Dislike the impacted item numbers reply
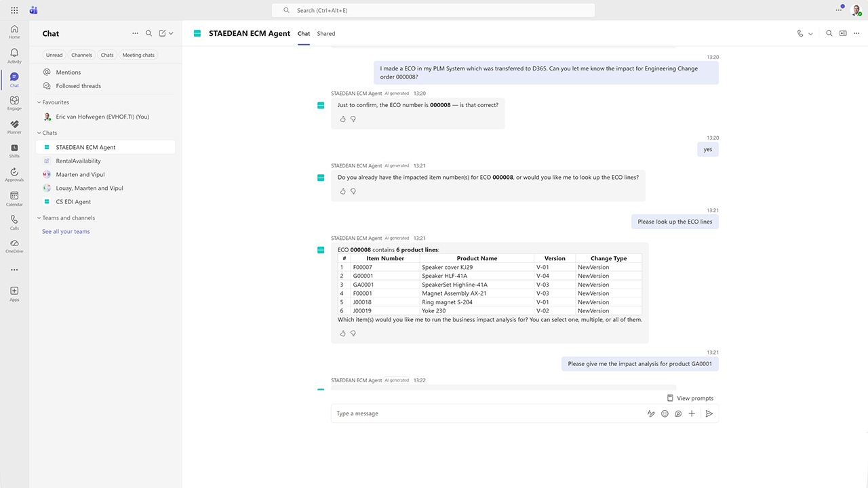 pos(353,191)
